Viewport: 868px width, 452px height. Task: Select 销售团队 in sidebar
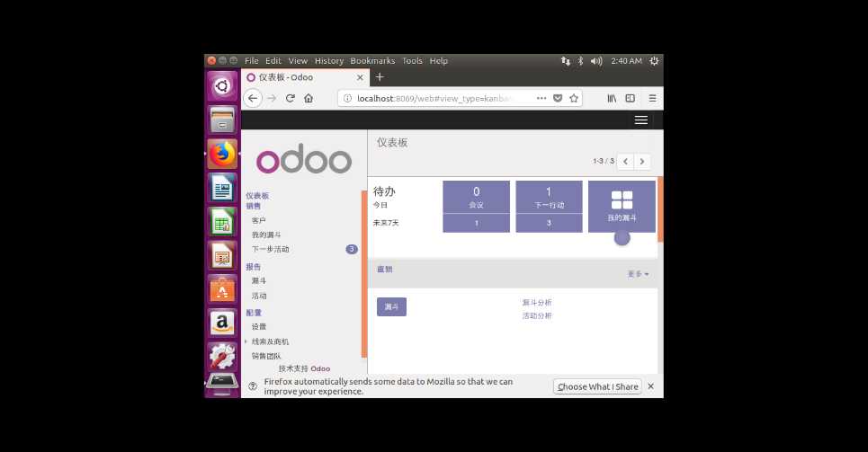click(266, 356)
